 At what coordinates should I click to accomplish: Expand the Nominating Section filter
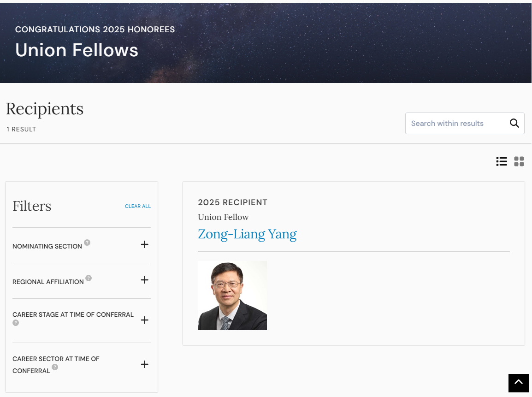[x=144, y=244]
